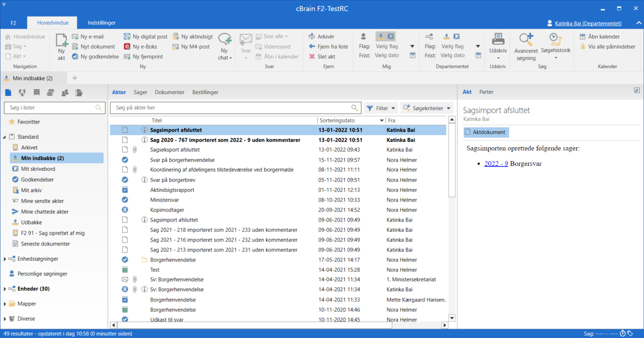Viewport: 644px width, 338px height.
Task: Select the people view icon in the sidebar
Action: coord(65,93)
